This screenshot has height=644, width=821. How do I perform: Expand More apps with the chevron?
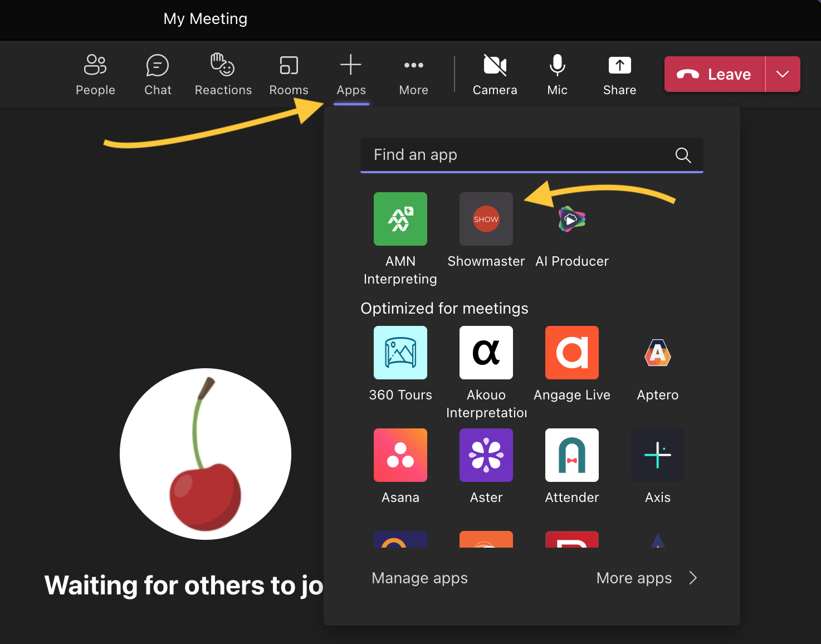[693, 578]
